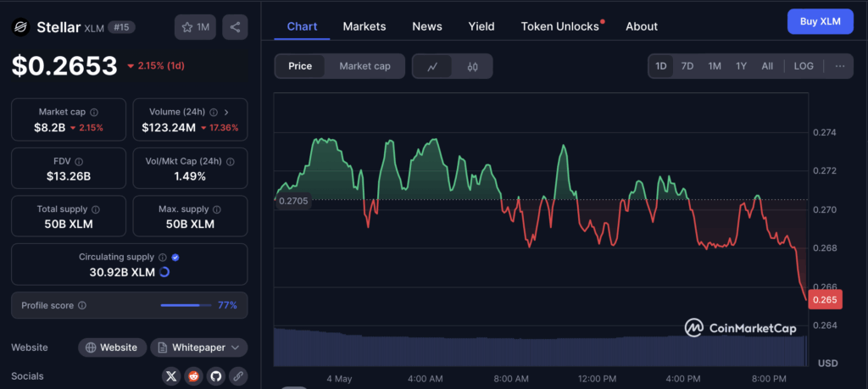Click the #15 rank badge

click(x=121, y=27)
